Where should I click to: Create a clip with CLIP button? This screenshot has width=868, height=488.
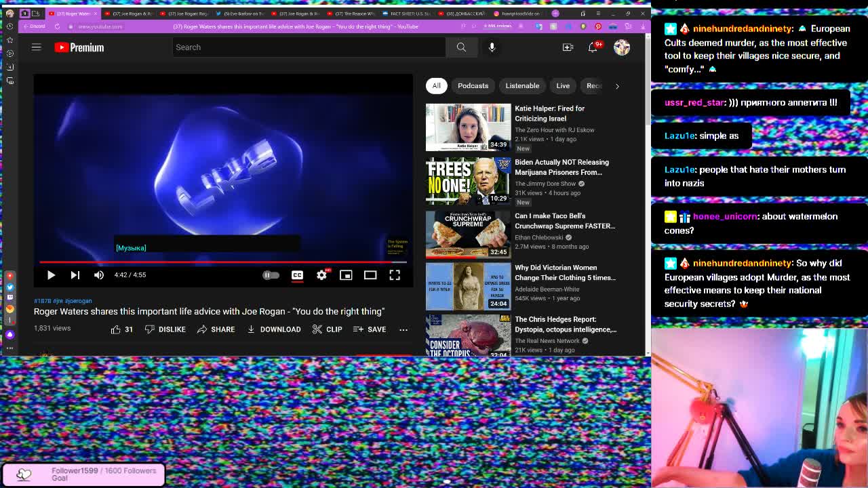point(327,329)
